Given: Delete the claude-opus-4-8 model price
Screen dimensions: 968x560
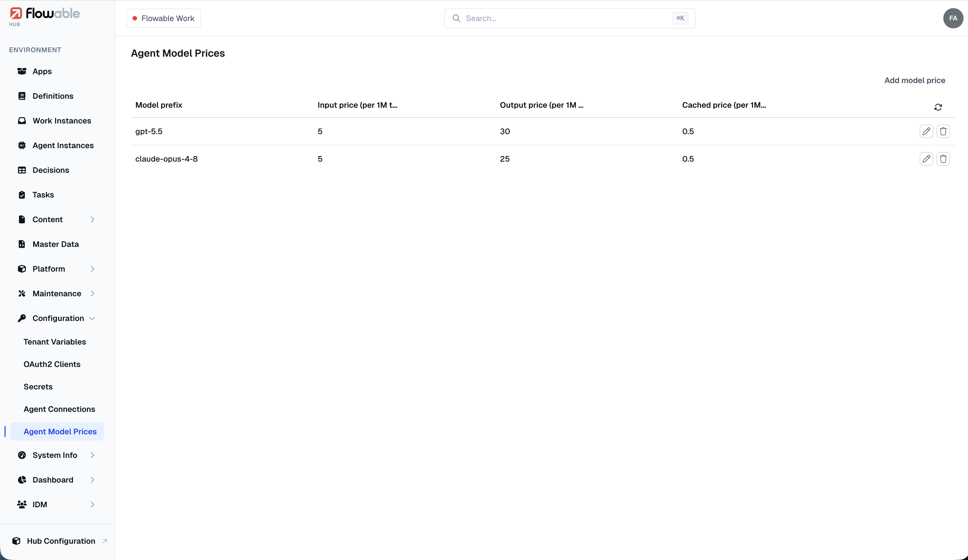Looking at the screenshot, I should (943, 159).
